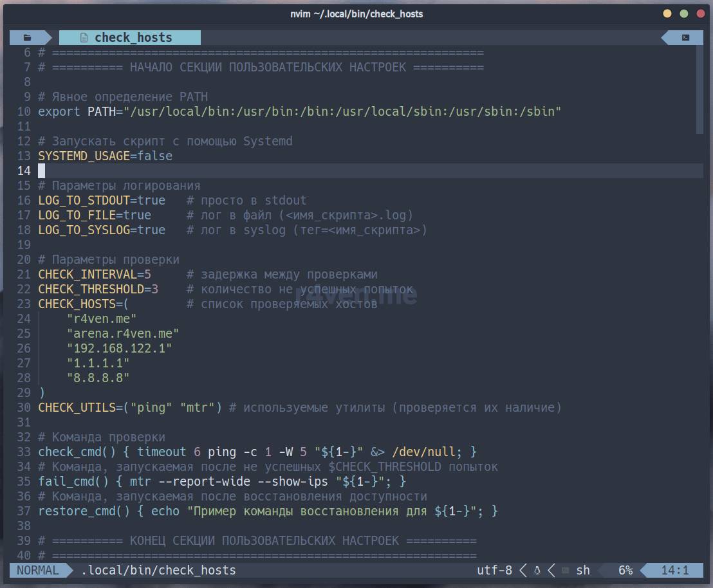The image size is (713, 588).
Task: Click the green maximize window button
Action: coord(683,14)
